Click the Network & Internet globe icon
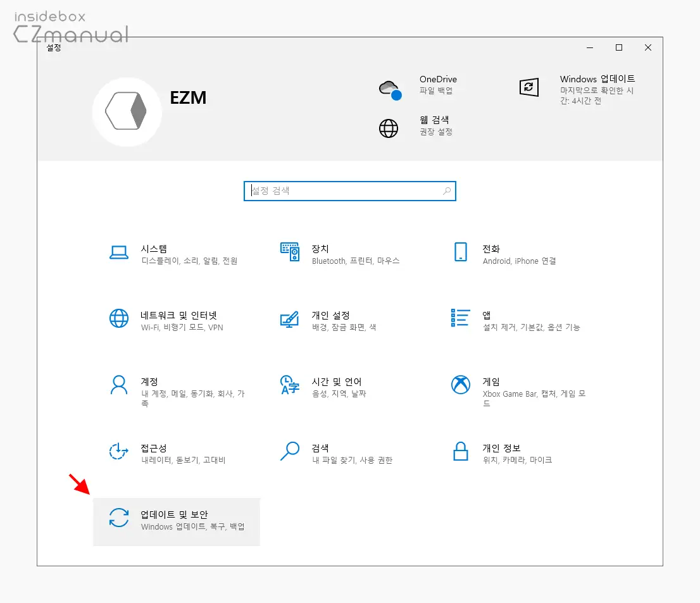Screen dimensions: 700x603 [119, 318]
